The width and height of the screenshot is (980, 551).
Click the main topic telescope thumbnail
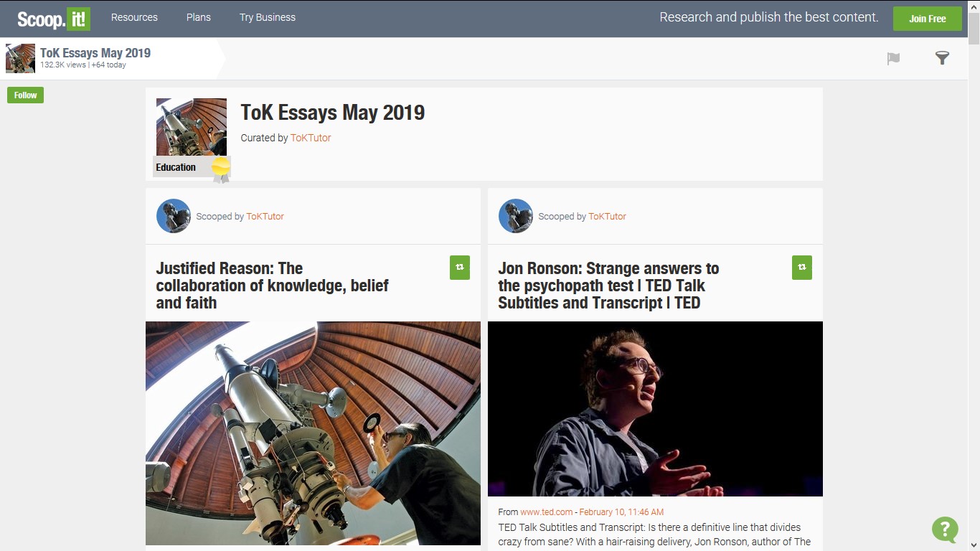click(x=192, y=127)
